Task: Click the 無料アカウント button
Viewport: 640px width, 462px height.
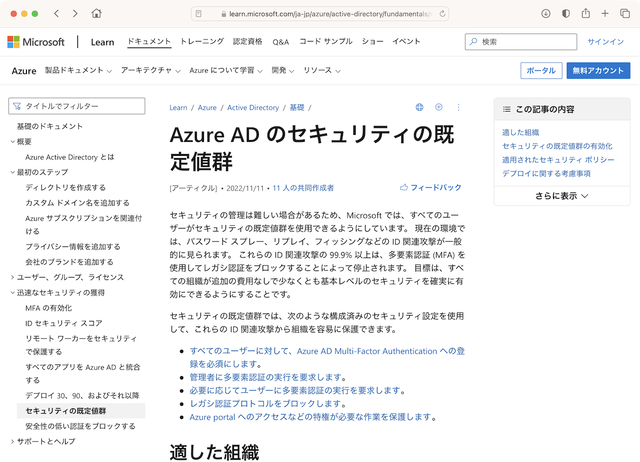Action: pyautogui.click(x=598, y=71)
